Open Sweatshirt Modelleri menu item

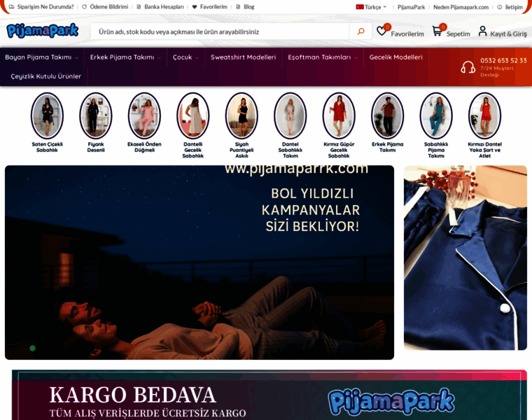[244, 57]
